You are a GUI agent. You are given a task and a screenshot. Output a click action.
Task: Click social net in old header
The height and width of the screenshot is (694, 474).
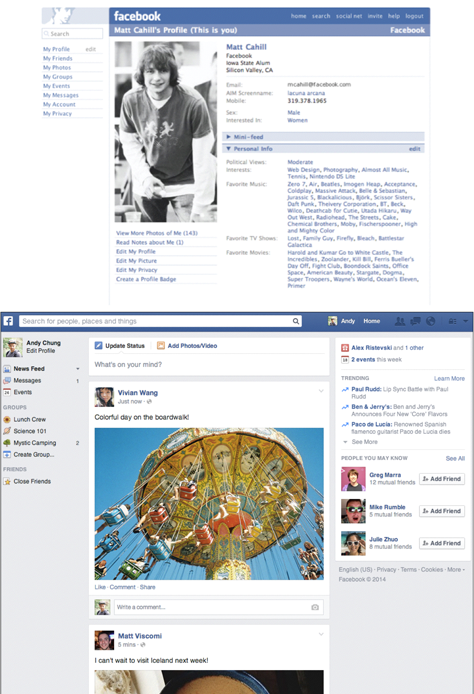[349, 16]
